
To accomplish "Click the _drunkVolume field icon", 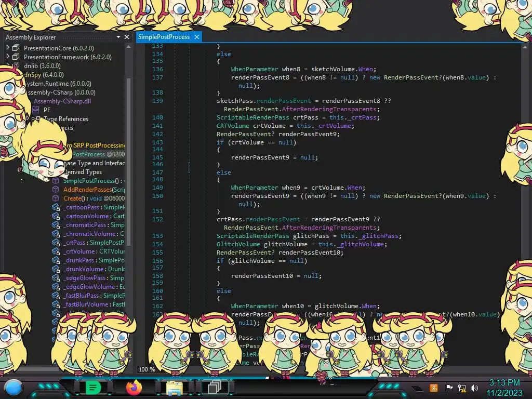I will (x=56, y=269).
